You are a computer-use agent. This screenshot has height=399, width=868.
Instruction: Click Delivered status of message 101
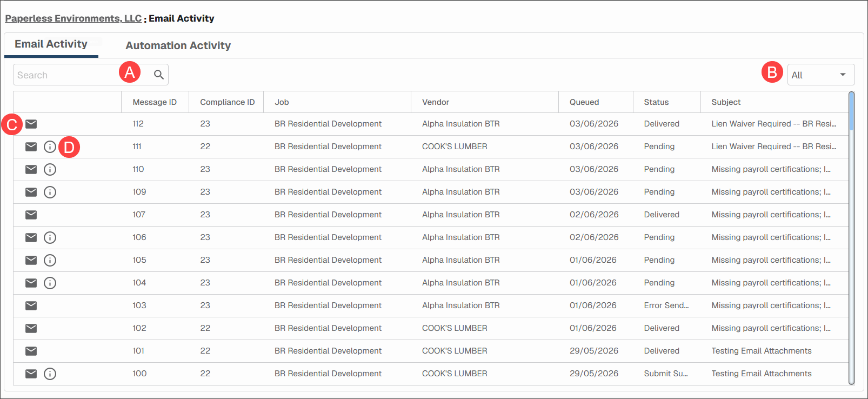(662, 351)
